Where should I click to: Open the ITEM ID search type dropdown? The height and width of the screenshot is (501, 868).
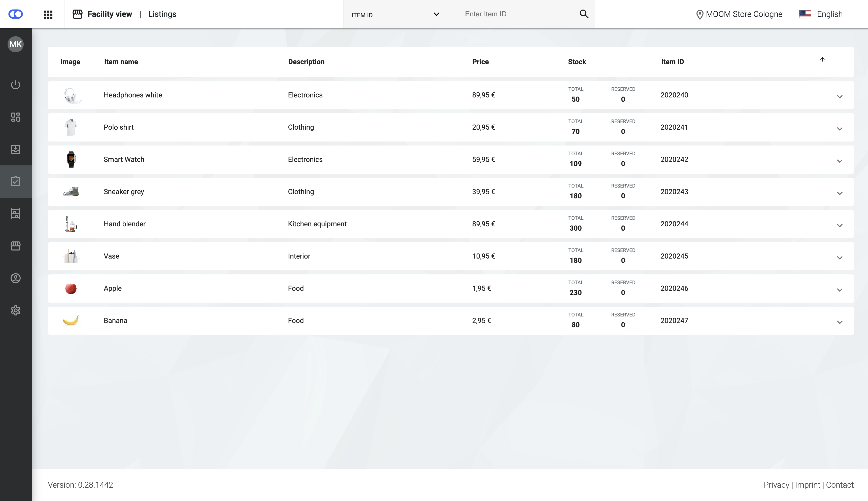tap(396, 14)
